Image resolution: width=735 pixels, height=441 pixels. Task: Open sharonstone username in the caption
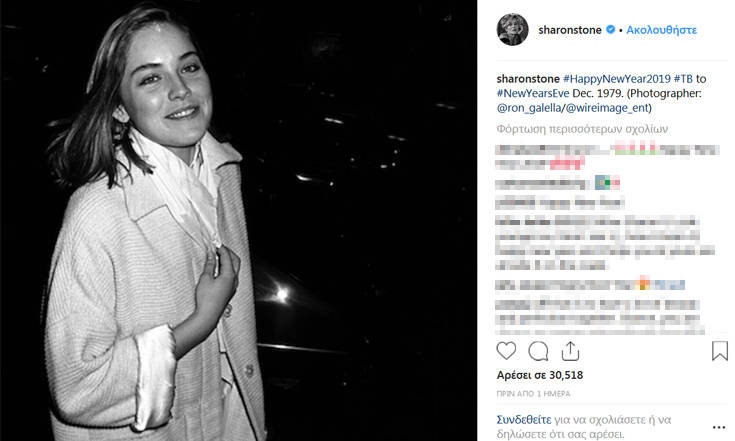pyautogui.click(x=528, y=79)
